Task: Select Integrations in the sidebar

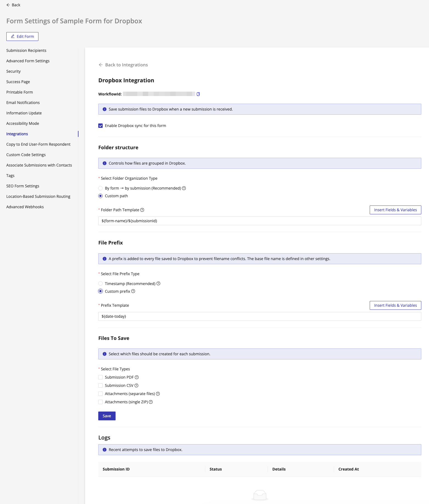Action: (17, 134)
